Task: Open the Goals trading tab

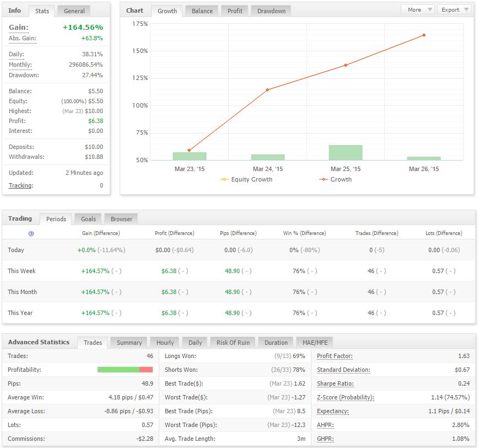Action: point(88,219)
